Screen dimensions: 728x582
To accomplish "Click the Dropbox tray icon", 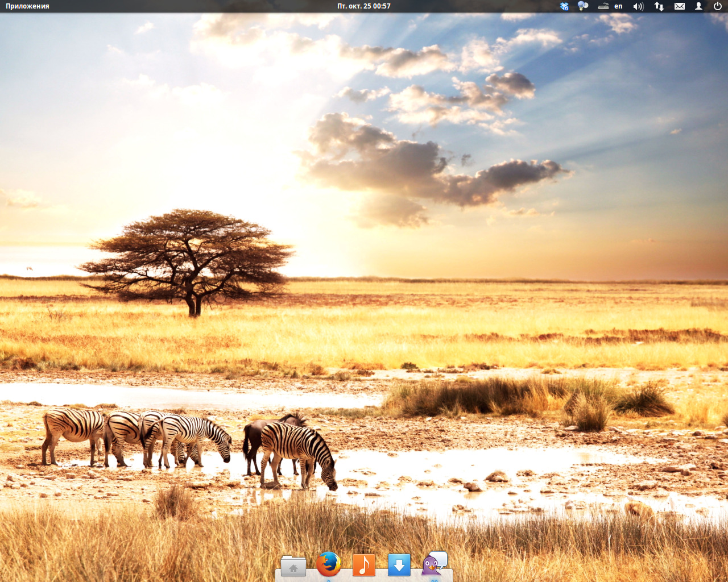I will (x=564, y=6).
